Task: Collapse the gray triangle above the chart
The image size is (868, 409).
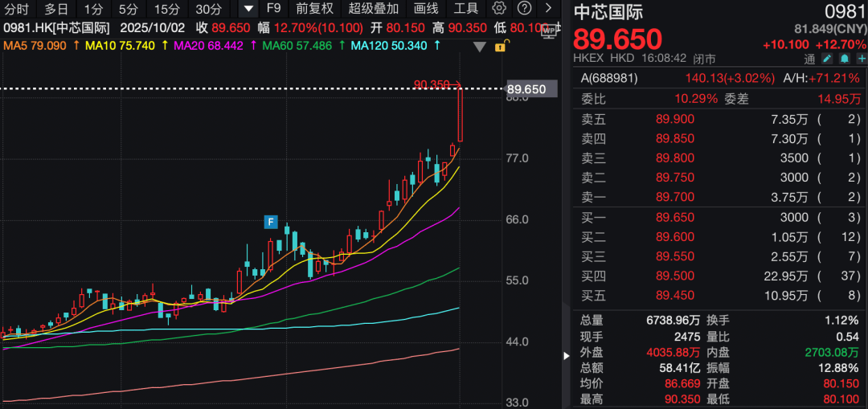Action: coord(480,47)
